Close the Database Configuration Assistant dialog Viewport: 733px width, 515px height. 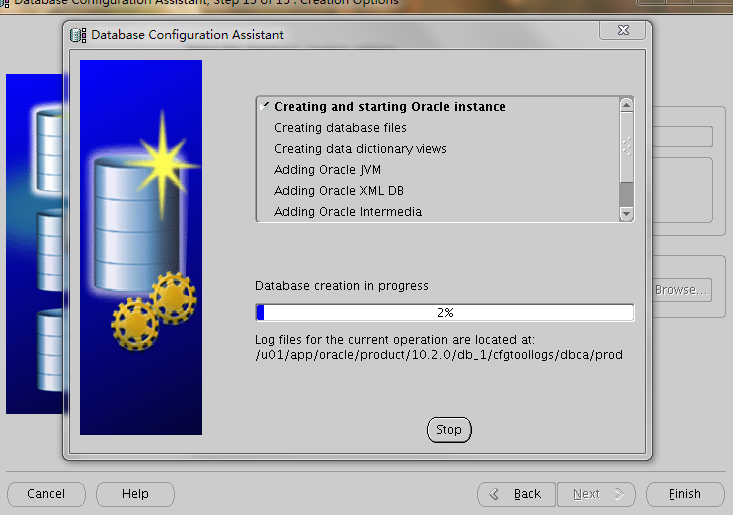pyautogui.click(x=623, y=30)
